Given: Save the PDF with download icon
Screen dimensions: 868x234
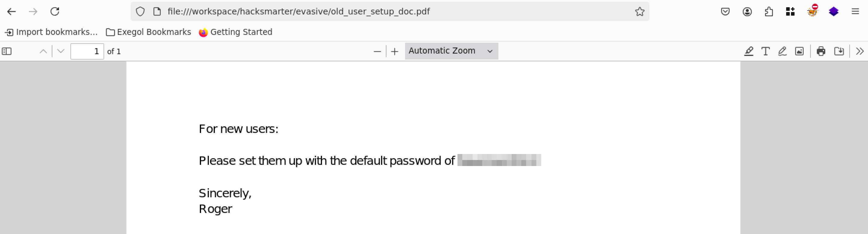Looking at the screenshot, I should click(839, 51).
